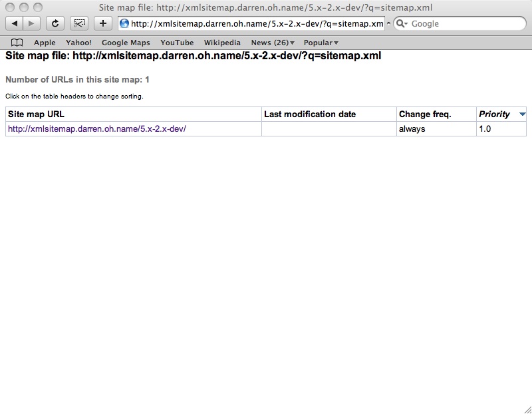
Task: Open the Wikipedia bookmark
Action: [222, 43]
